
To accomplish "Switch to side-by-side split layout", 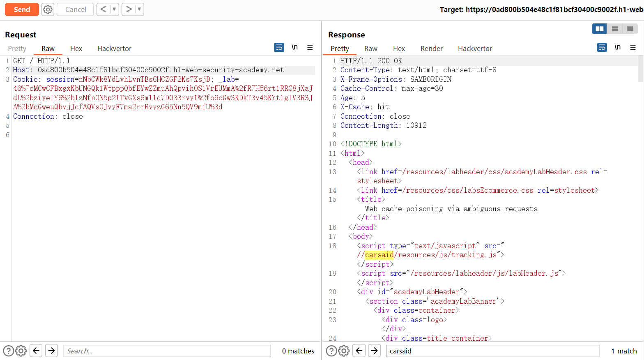I will coord(600,29).
